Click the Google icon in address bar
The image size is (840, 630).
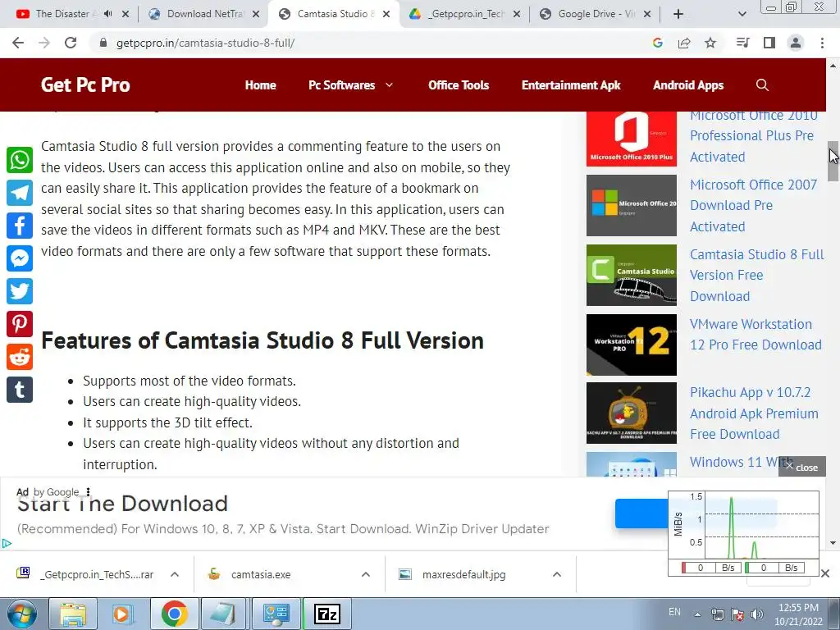click(x=658, y=43)
